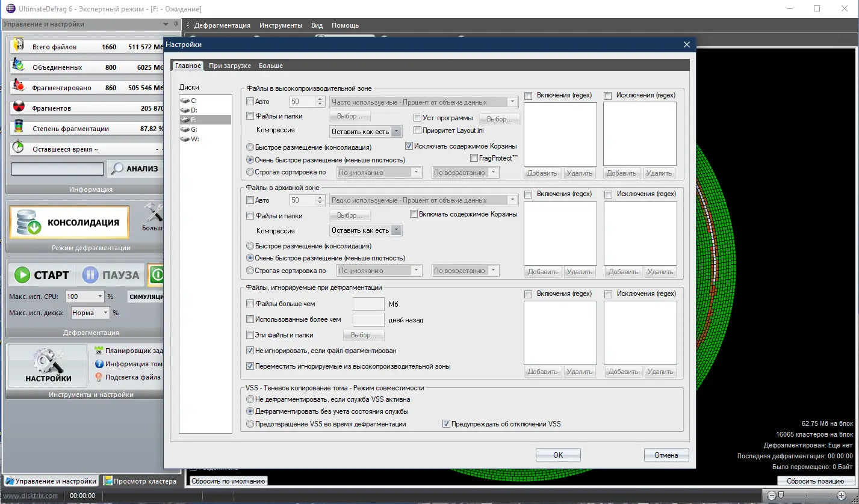Switch to the При загрузке tab
Viewport: 859px width, 504px height.
tap(231, 66)
